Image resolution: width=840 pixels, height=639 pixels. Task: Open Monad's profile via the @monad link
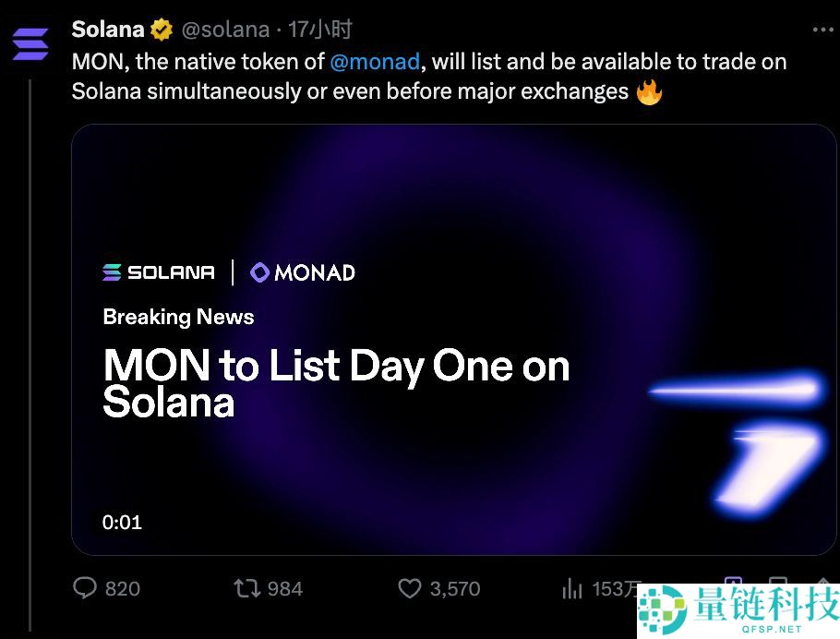pos(376,62)
